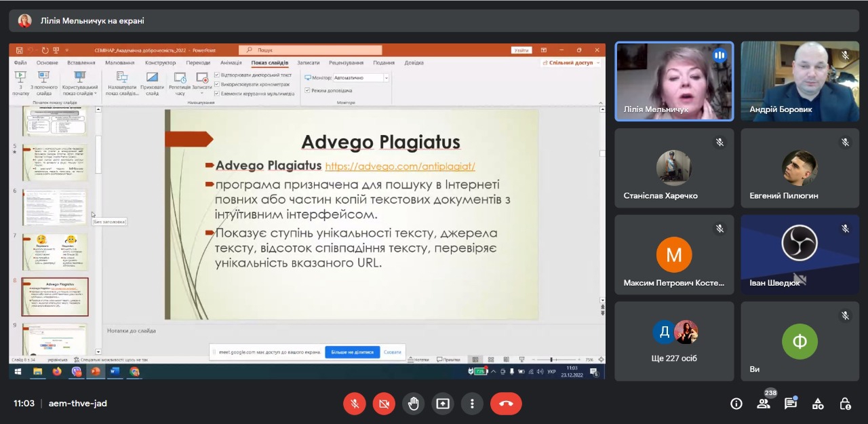
Task: Leave the call with red hangup button
Action: click(x=506, y=404)
